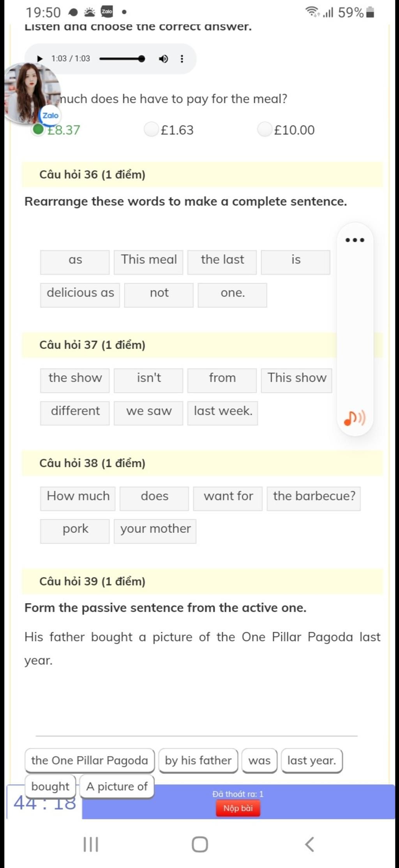Choose 'the One Pillar Pagoda' word chip
This screenshot has height=868, width=399.
coord(90,761)
